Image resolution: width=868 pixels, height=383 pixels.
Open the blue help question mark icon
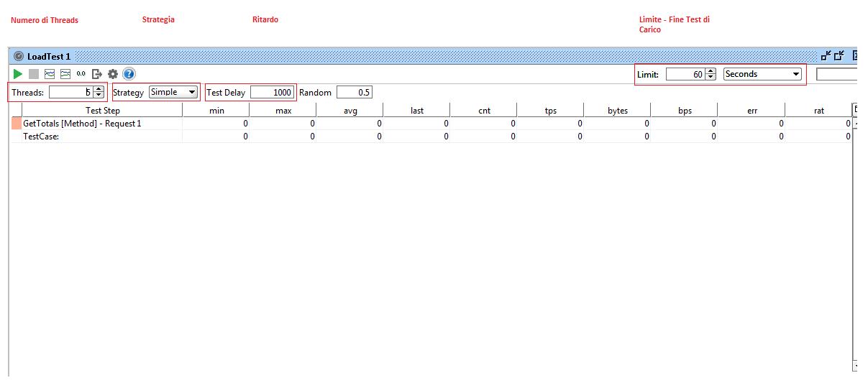point(129,74)
